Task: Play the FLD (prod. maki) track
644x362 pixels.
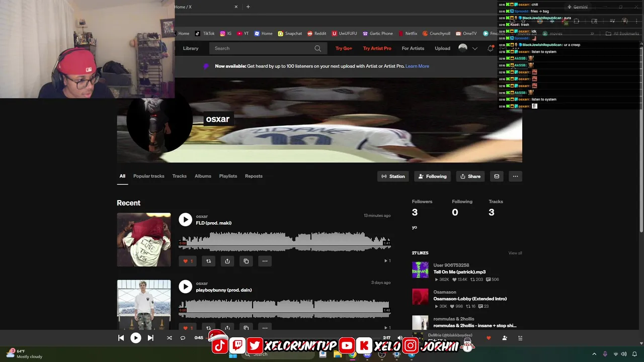Action: pos(186,220)
